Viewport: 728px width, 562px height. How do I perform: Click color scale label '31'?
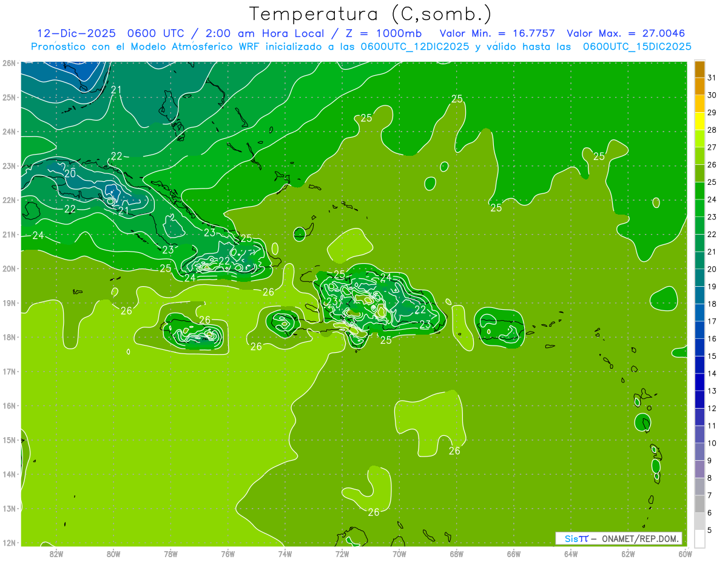pos(712,78)
